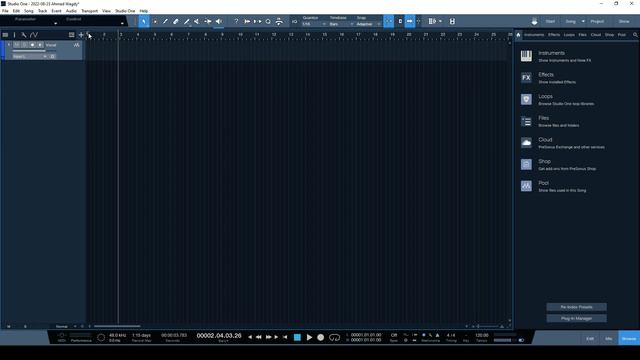640x360 pixels.
Task: Open the Mix console button
Action: pos(609,338)
